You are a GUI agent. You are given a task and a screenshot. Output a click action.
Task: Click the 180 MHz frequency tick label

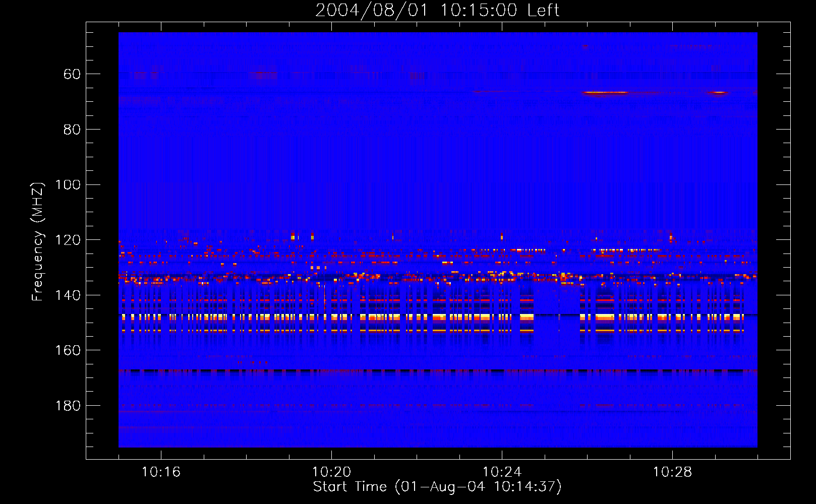[68, 406]
